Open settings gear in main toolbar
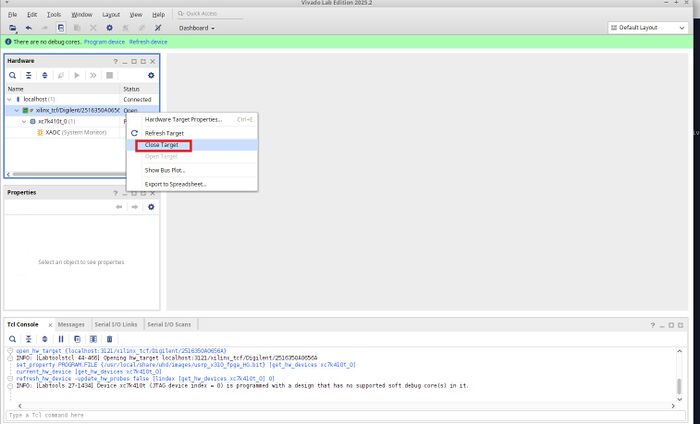 point(109,28)
